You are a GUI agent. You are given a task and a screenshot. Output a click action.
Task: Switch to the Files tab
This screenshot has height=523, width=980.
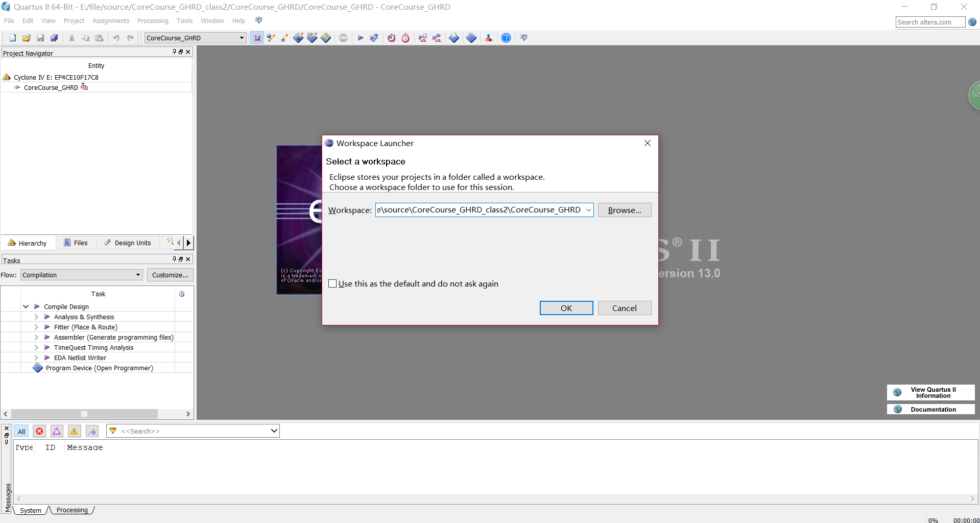(76, 243)
